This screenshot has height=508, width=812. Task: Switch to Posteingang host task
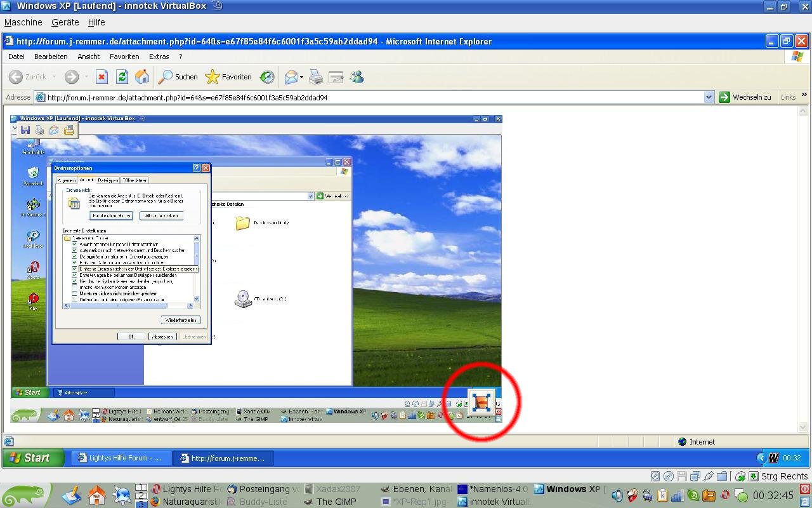pyautogui.click(x=263, y=489)
